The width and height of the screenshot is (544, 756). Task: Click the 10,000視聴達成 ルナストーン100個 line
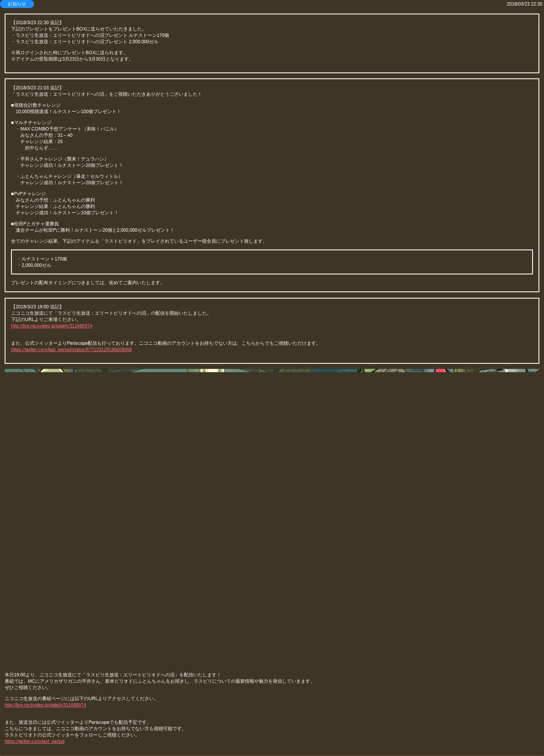coord(68,111)
